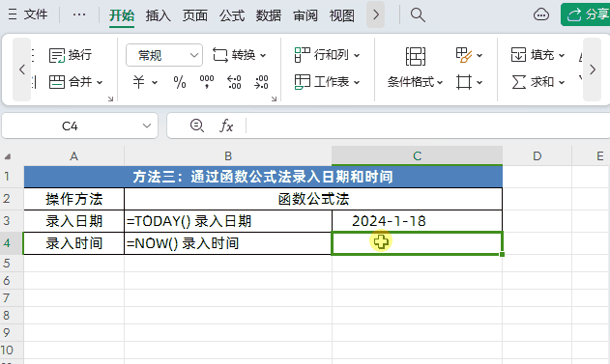The image size is (610, 364).
Task: Click the cell style frame icon
Action: pos(464,82)
